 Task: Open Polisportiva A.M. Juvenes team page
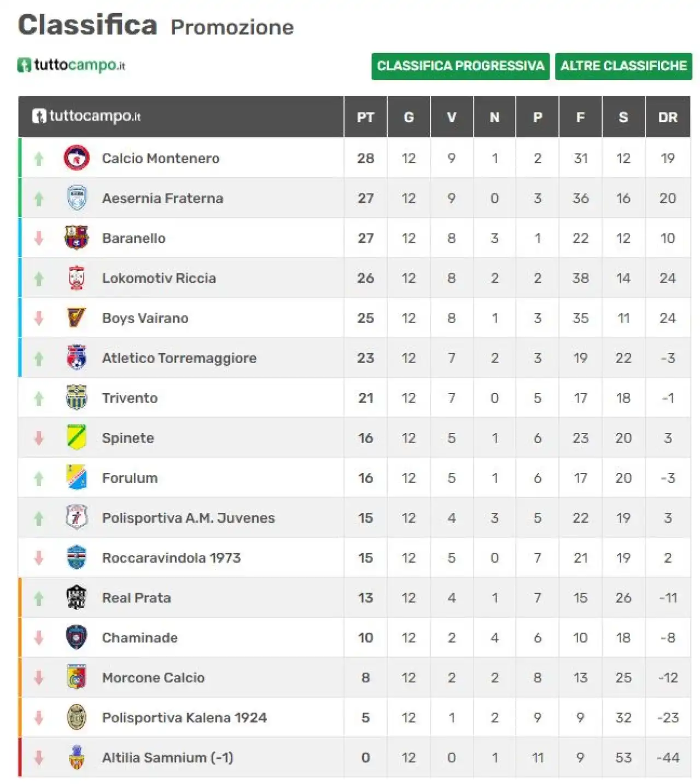[188, 518]
